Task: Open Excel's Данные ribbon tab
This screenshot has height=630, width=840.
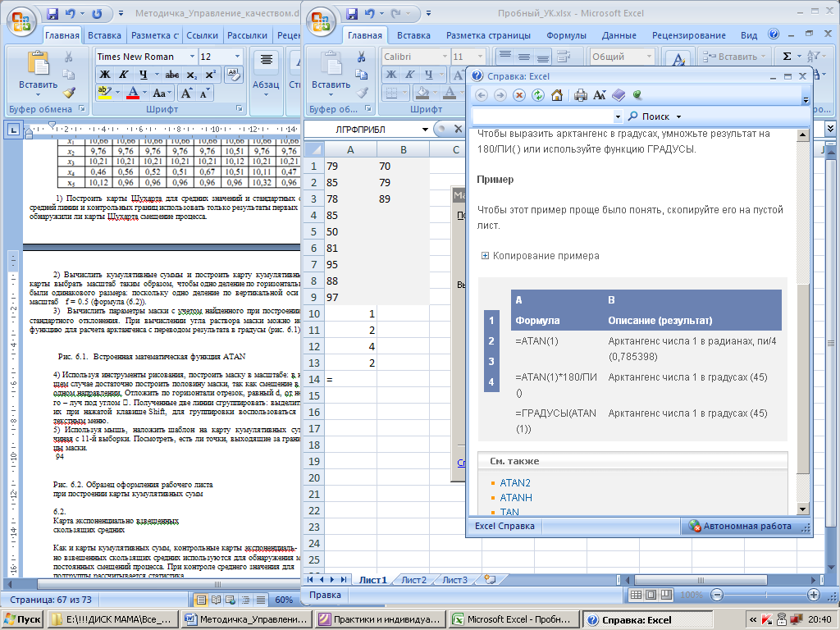Action: (x=619, y=35)
